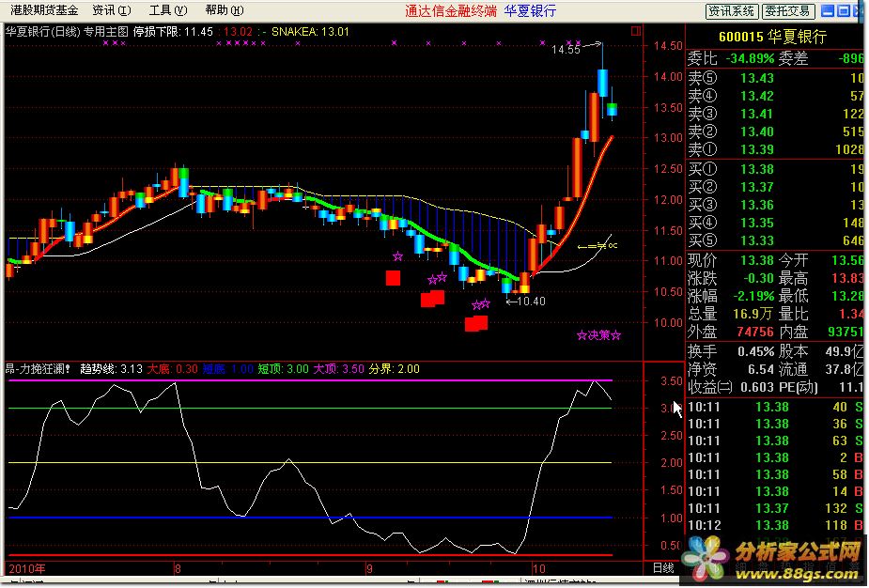Screen dimensions: 869x588
Task: Click the month 10 marker on time axis
Action: pos(538,568)
